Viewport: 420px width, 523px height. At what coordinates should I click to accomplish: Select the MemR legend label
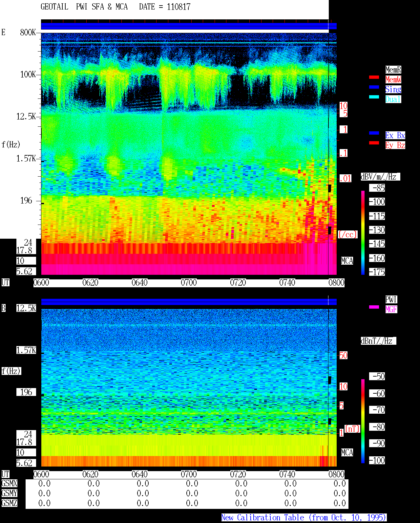pos(393,70)
